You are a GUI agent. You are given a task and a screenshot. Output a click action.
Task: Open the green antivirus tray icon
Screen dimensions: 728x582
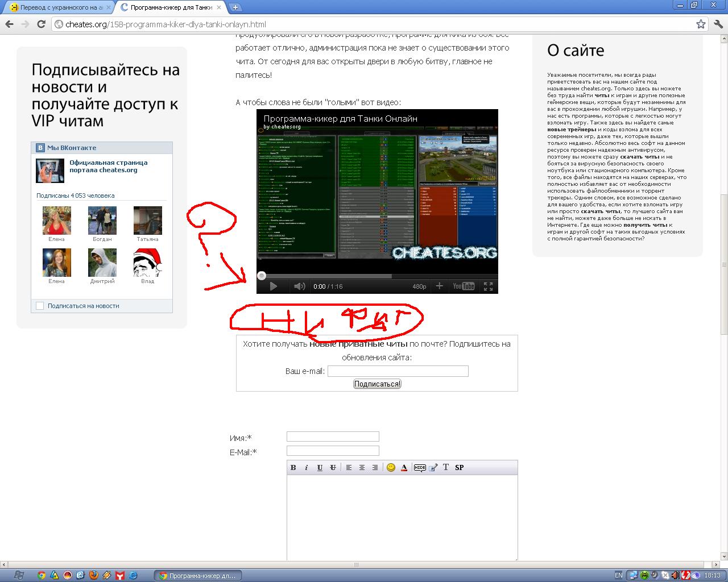644,575
